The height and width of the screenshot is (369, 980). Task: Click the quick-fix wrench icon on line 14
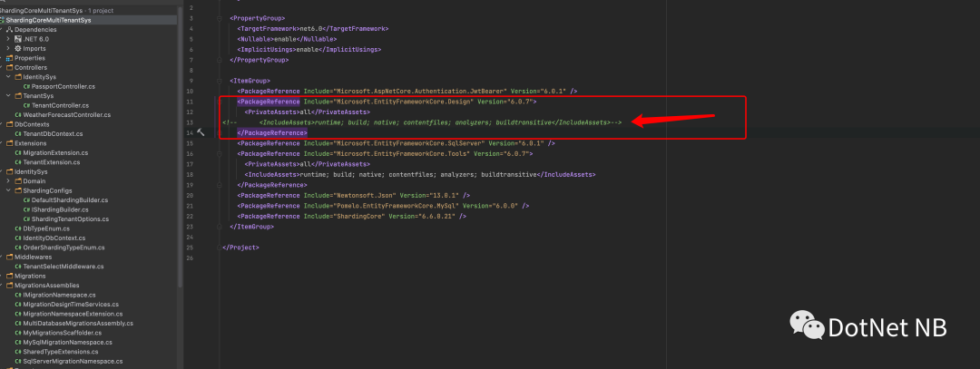coord(201,132)
